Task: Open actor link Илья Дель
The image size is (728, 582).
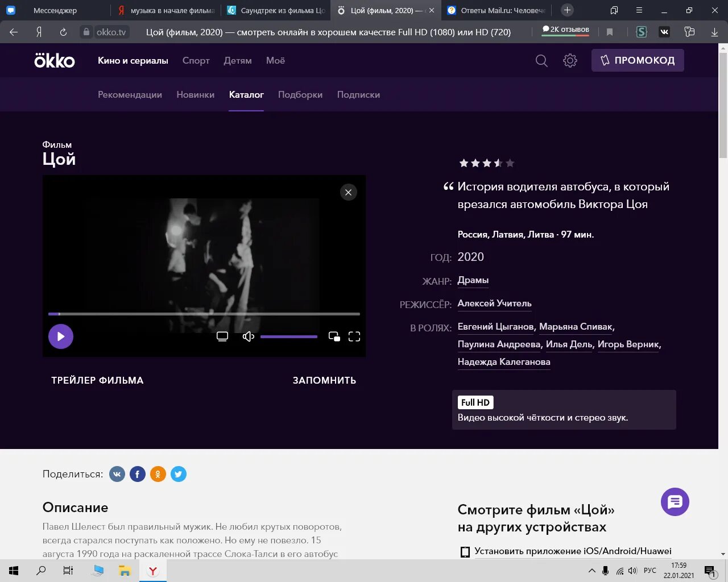Action: [x=569, y=344]
